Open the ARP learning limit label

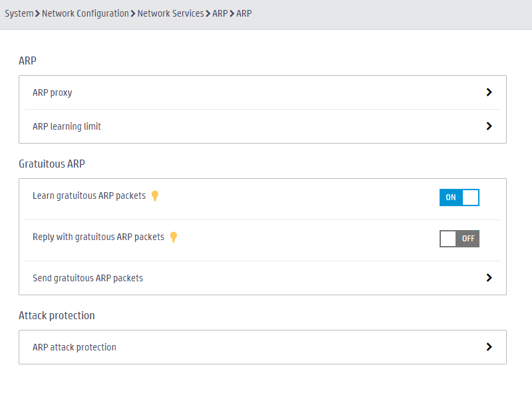click(67, 126)
